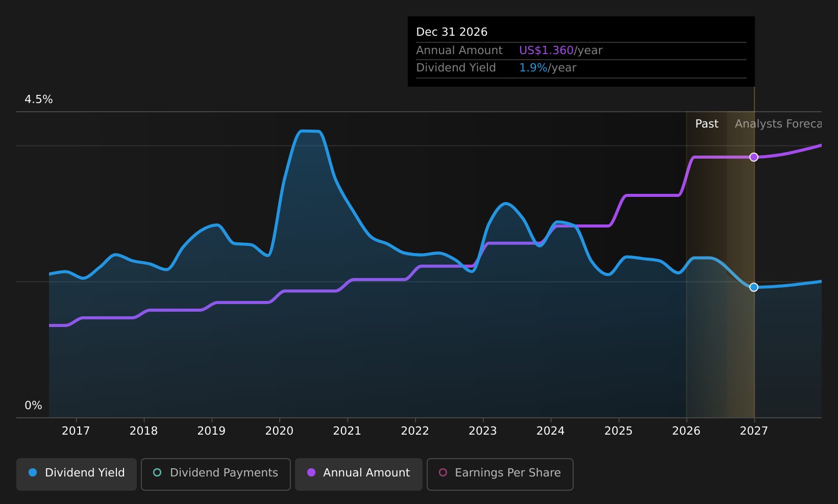The width and height of the screenshot is (838, 504).
Task: Click the 2021 x-axis label
Action: (348, 431)
